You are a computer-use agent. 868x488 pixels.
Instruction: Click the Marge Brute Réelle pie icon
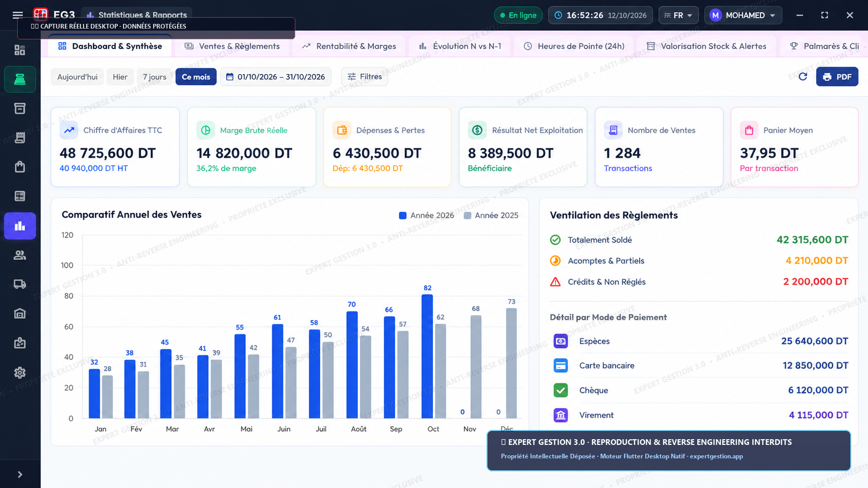[206, 130]
